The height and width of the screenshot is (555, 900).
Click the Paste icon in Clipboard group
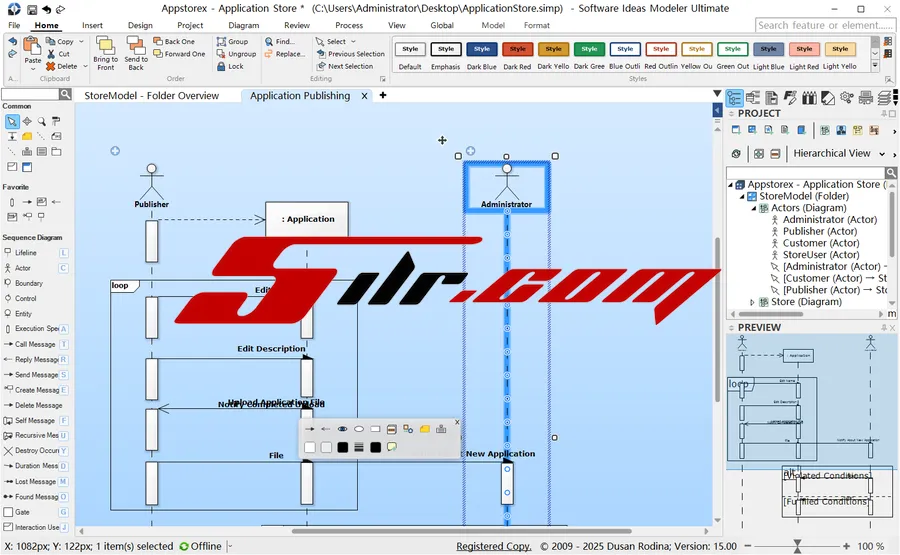[32, 45]
